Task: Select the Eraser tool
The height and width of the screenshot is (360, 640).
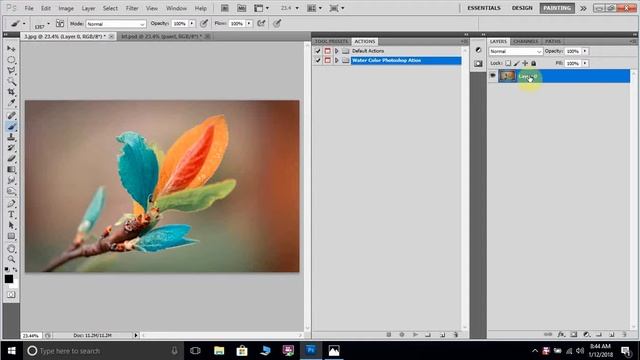Action: 11,158
